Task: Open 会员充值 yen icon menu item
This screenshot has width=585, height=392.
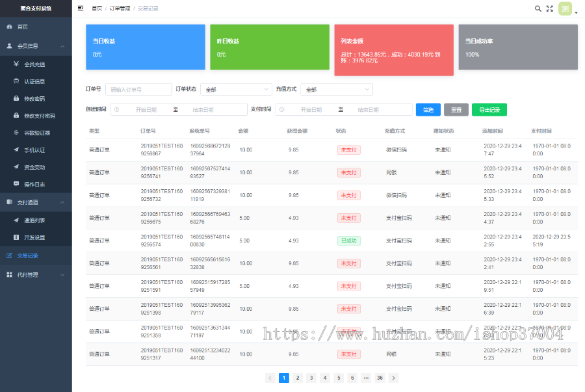Action: coord(34,64)
